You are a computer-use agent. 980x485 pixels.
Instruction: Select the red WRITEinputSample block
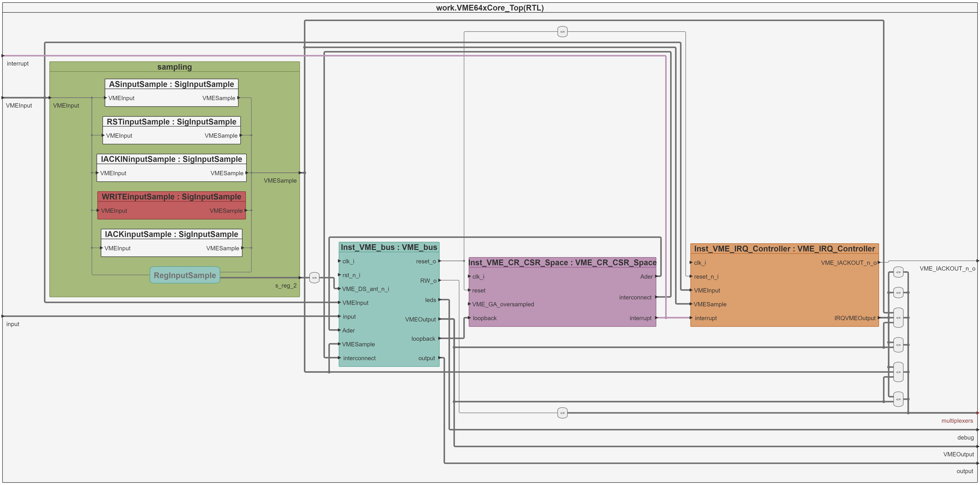coord(172,205)
